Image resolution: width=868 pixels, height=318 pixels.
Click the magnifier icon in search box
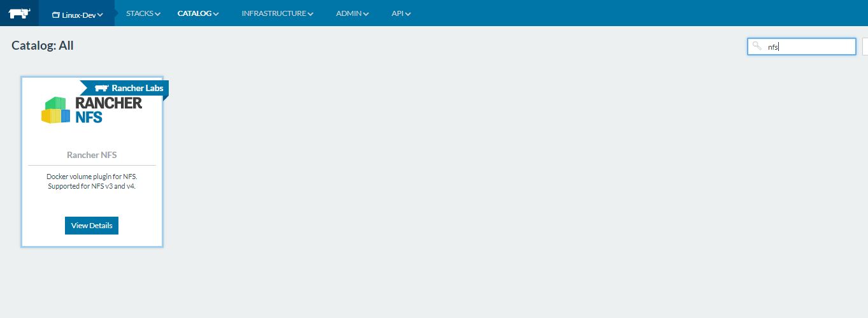[x=757, y=46]
